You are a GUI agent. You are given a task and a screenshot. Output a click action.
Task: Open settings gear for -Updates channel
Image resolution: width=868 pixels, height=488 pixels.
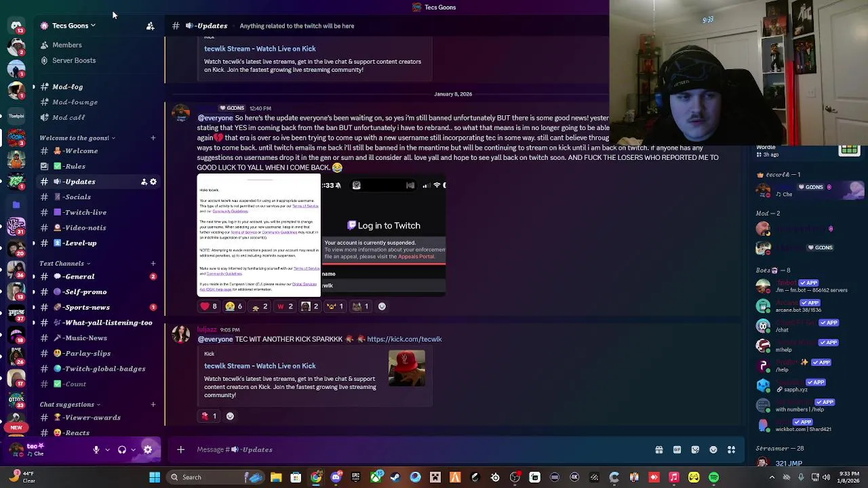click(x=153, y=182)
